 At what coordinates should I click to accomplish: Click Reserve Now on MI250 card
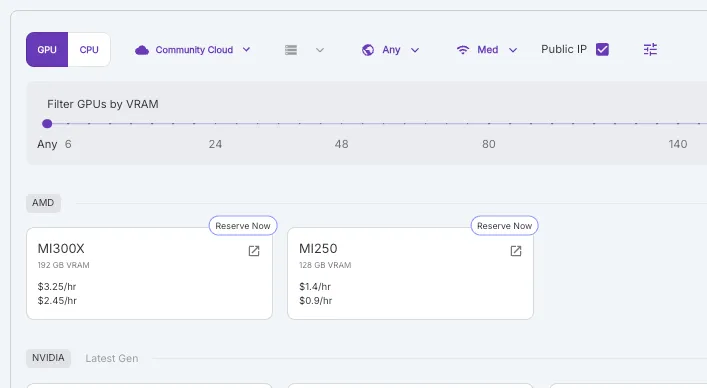tap(505, 226)
